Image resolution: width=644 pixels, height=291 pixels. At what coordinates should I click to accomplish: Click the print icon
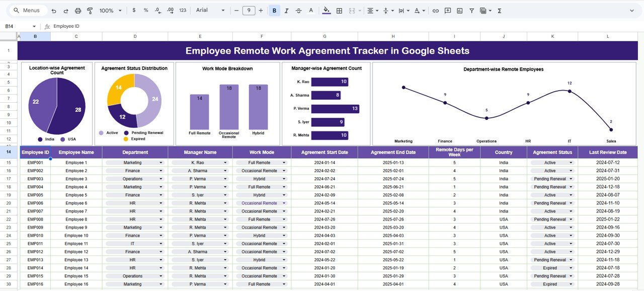78,10
